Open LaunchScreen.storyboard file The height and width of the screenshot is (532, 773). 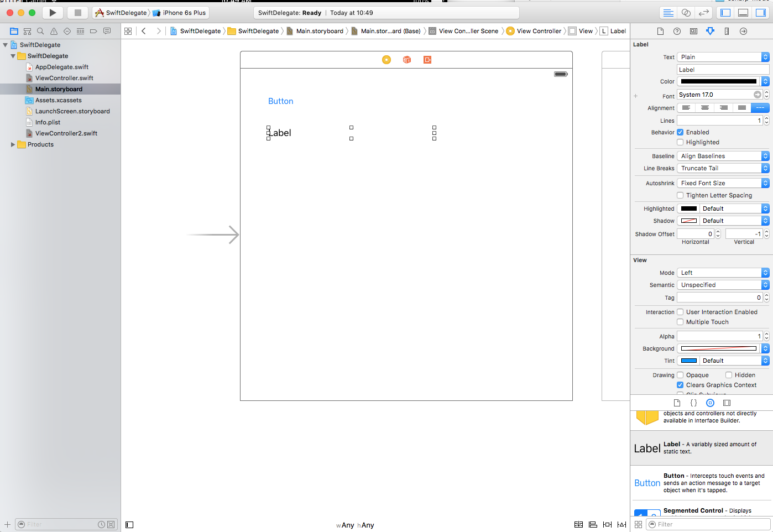click(x=72, y=111)
